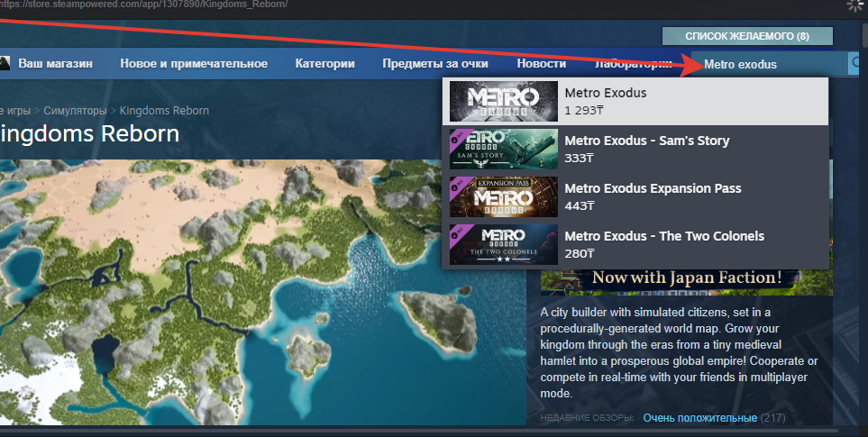Open the Новости tab
868x437 pixels.
tap(542, 64)
